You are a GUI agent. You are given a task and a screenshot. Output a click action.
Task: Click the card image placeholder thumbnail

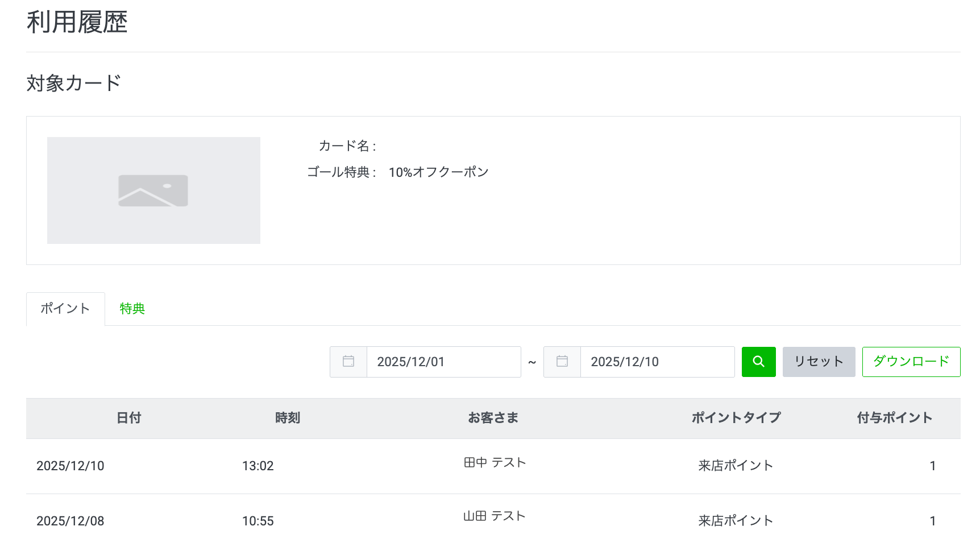click(x=153, y=190)
